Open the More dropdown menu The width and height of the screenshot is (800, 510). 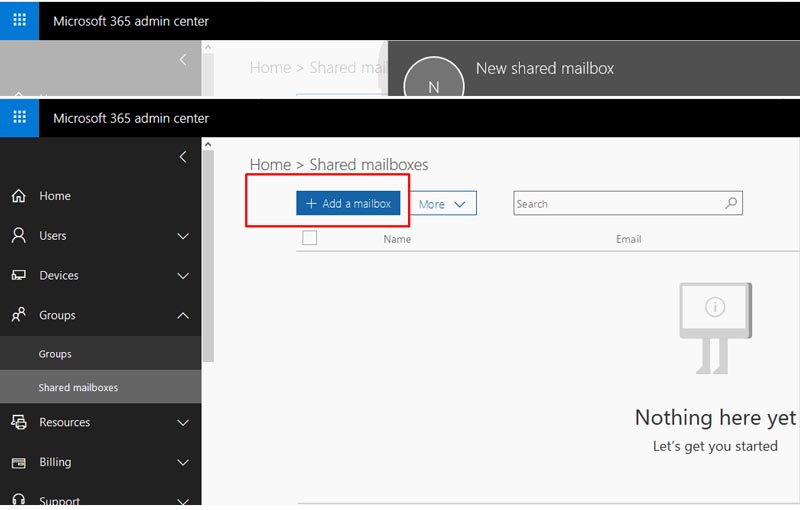pos(442,204)
